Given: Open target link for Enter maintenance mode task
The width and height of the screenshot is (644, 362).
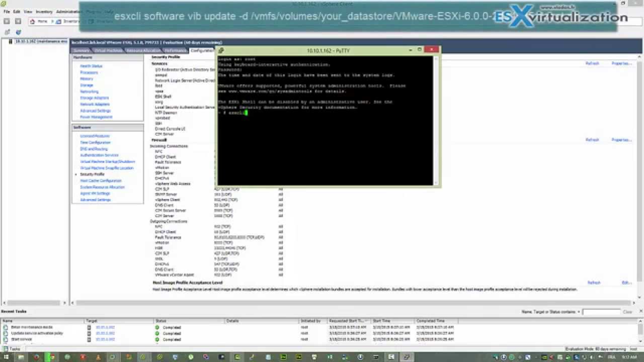Looking at the screenshot, I should coord(105,327).
